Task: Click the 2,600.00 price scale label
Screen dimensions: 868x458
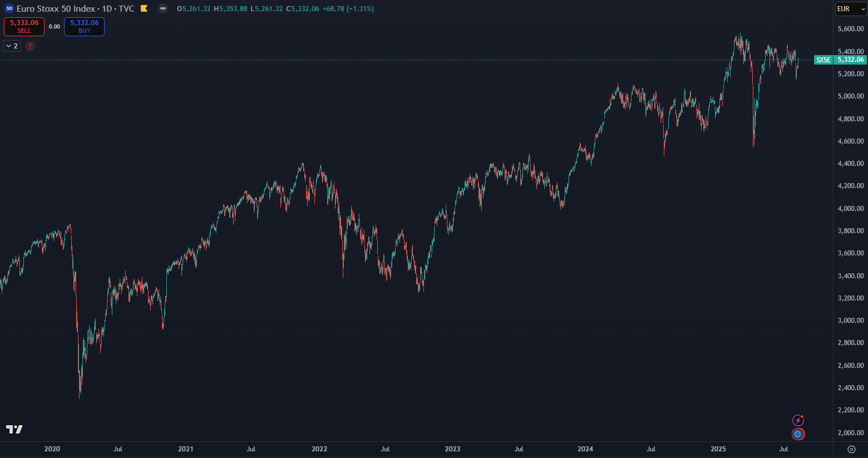Action: [851, 366]
